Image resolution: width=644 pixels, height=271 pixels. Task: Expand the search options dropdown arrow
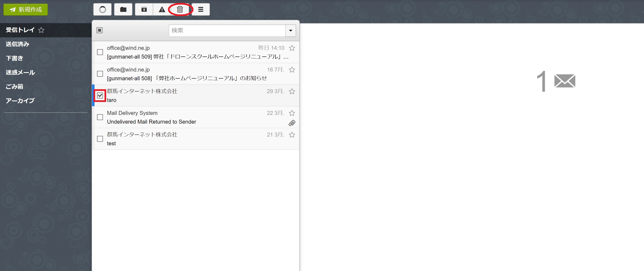point(290,30)
